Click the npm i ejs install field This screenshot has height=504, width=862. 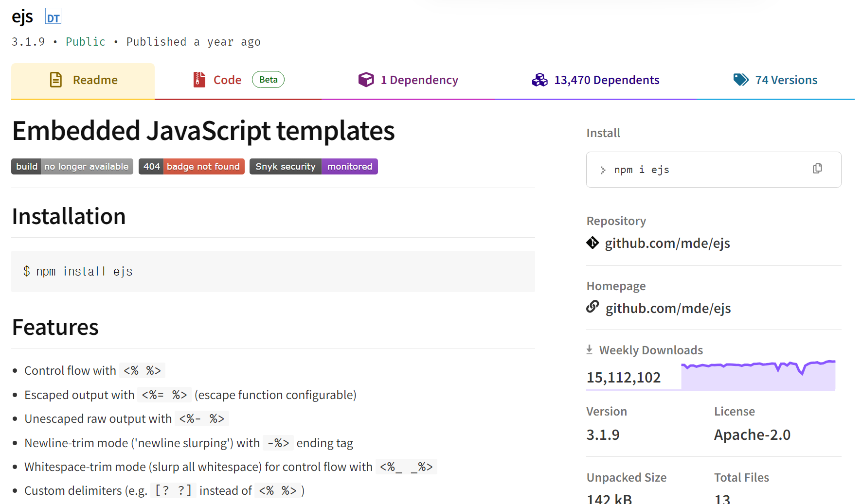click(714, 170)
